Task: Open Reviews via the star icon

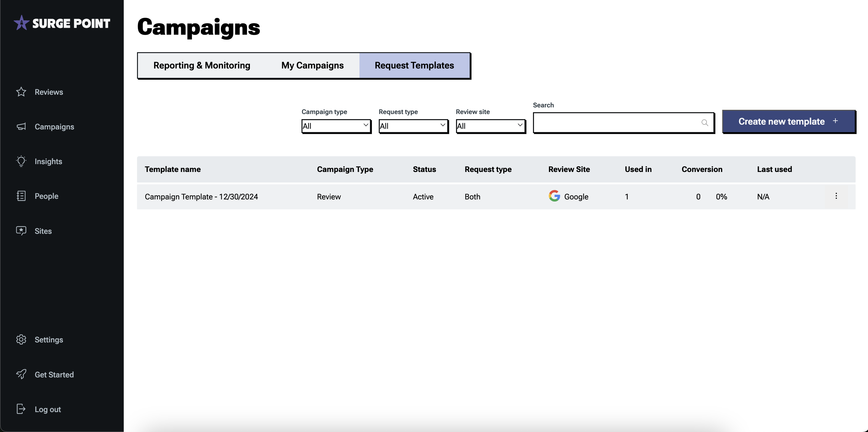Action: pos(21,92)
